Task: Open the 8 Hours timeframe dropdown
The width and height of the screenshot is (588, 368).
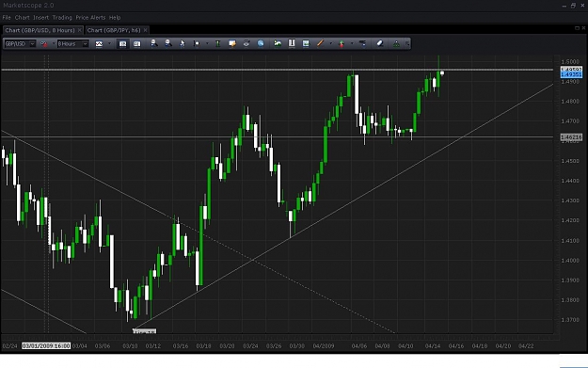Action: (x=85, y=44)
